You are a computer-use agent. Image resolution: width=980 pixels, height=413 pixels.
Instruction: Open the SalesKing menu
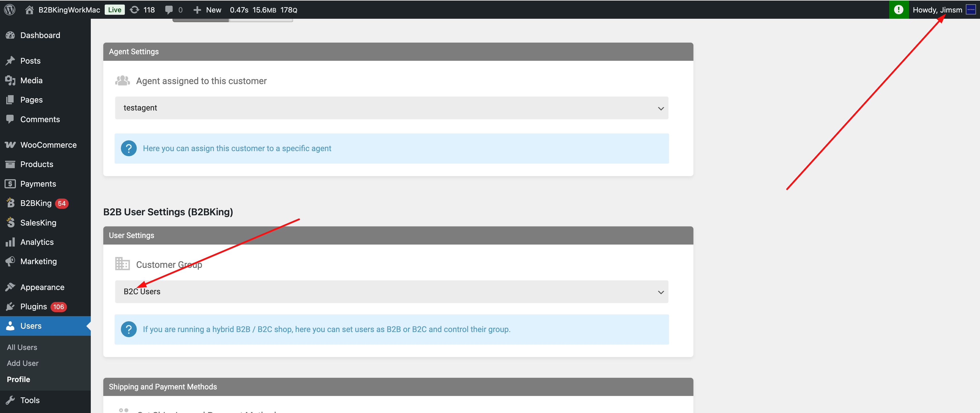pyautogui.click(x=38, y=222)
